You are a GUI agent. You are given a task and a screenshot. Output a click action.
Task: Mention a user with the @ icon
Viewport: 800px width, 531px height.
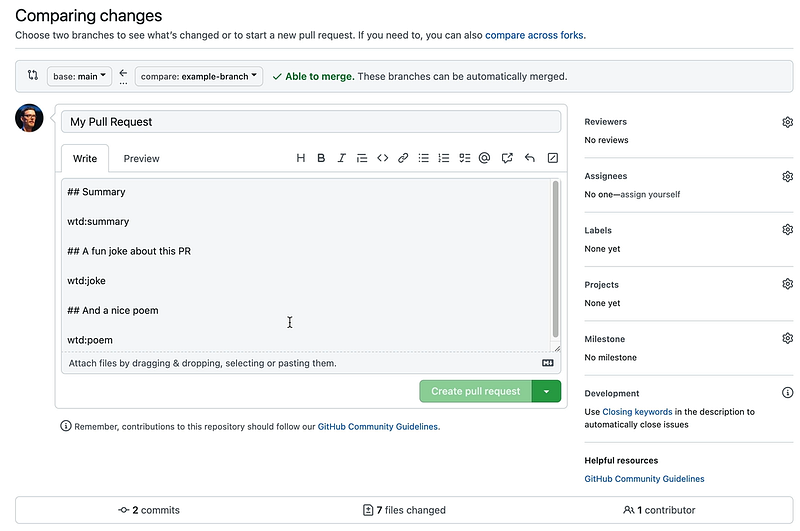tap(484, 158)
